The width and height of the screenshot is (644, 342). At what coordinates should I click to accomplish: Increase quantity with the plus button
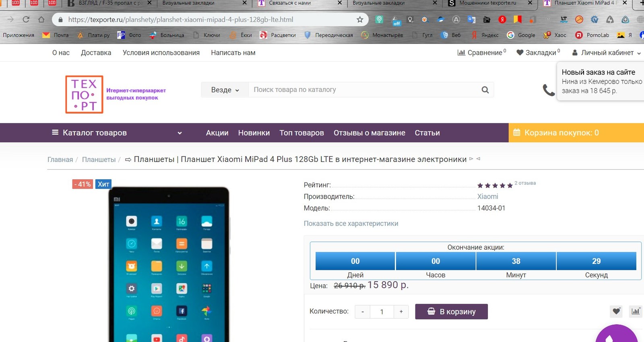pos(401,311)
